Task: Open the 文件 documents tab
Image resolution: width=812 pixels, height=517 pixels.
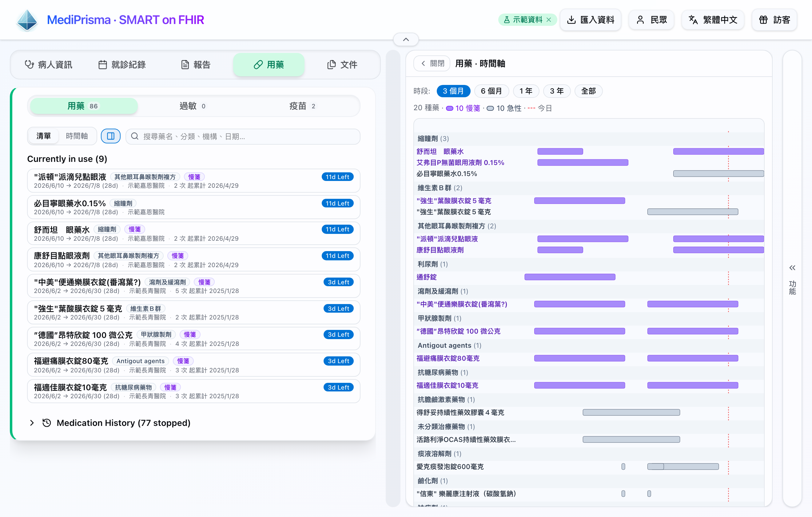Action: pos(342,64)
